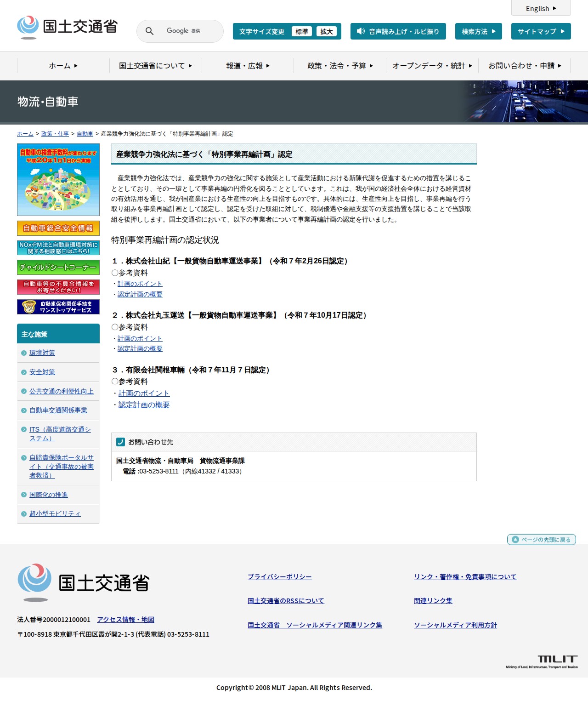Click the 特別事業再編計画の認定状況 subheading
Image resolution: width=588 pixels, height=701 pixels.
165,240
